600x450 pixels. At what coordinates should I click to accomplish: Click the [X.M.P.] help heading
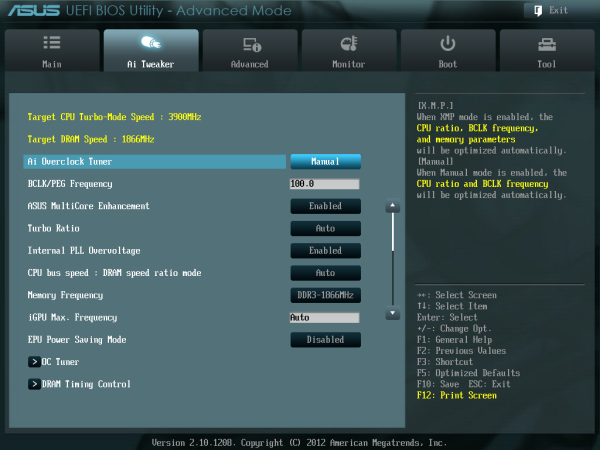[435, 106]
